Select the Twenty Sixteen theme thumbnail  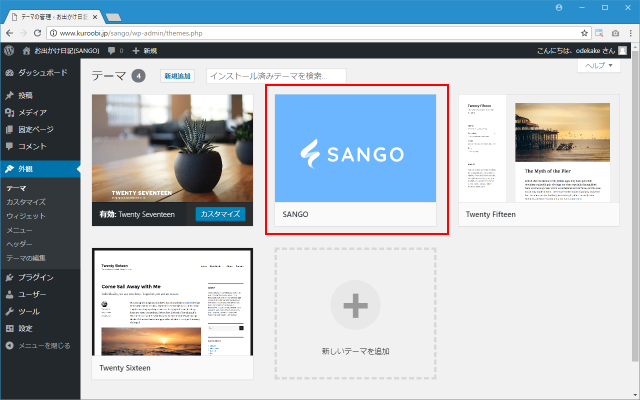[x=172, y=302]
